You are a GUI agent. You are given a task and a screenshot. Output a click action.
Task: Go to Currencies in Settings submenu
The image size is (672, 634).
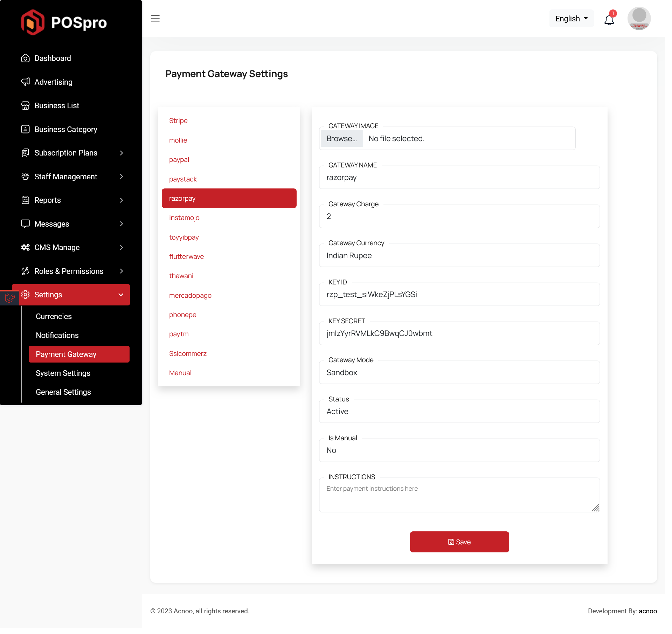54,316
